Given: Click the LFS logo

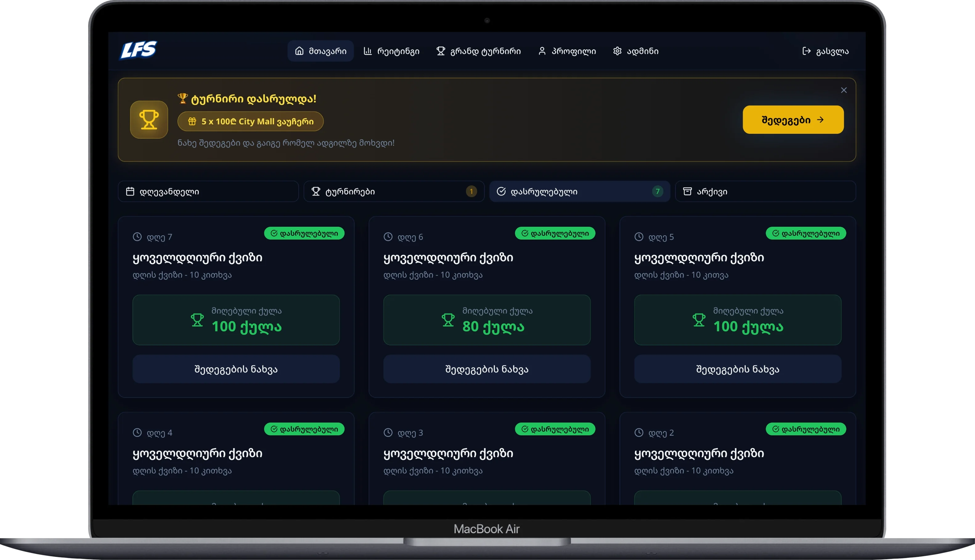Looking at the screenshot, I should (x=139, y=51).
